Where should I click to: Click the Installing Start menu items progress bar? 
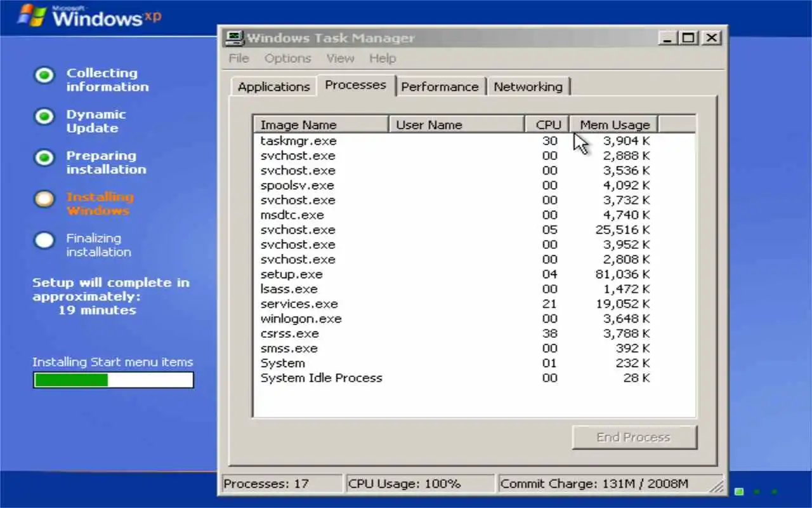pyautogui.click(x=114, y=380)
